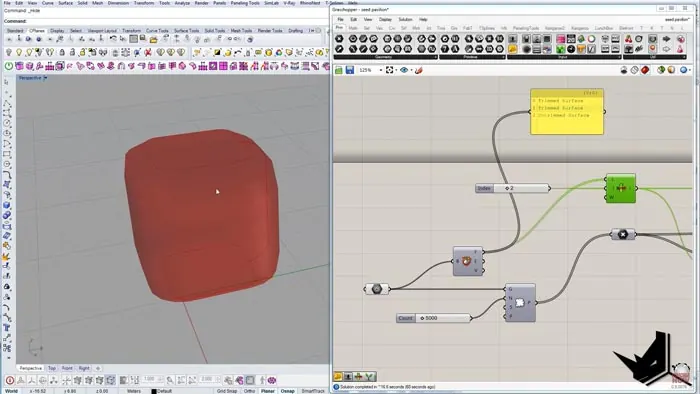This screenshot has height=394, width=700.
Task: Click the red circle icon in Rhino bottom toolbar
Action: [10, 380]
